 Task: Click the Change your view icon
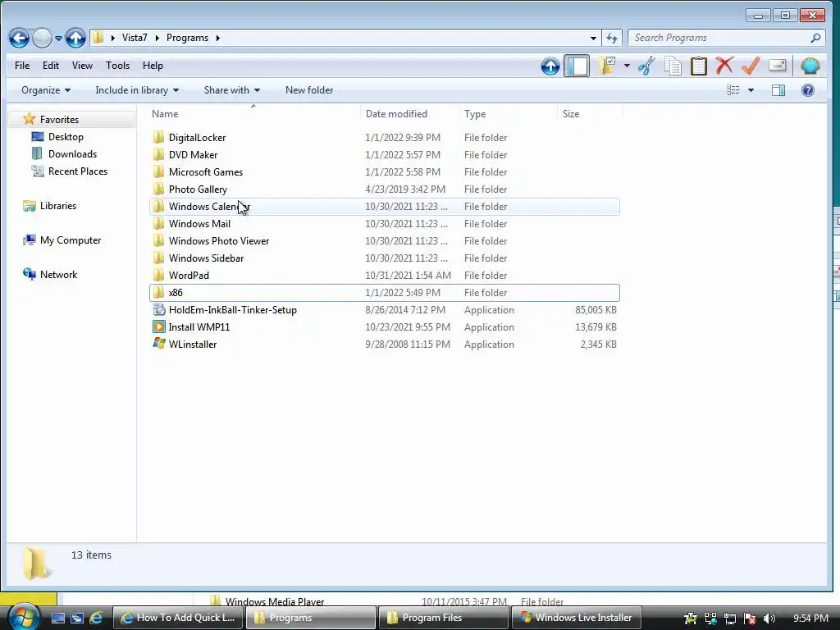point(733,90)
